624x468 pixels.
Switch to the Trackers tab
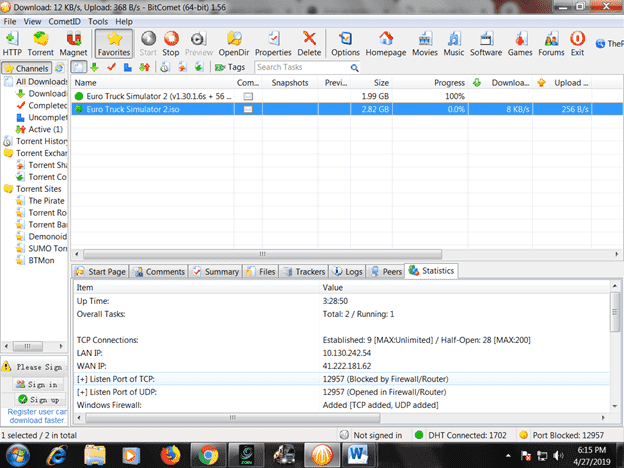(x=304, y=271)
